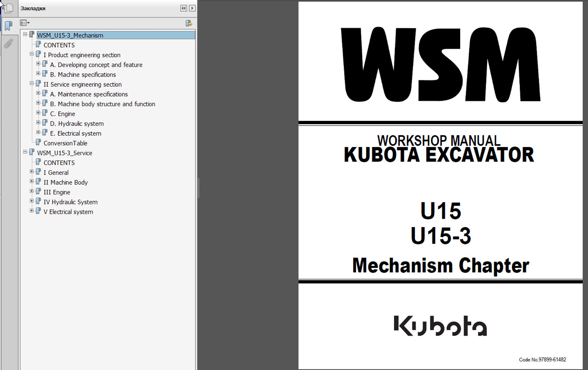Expand the C. Engine bookmark
This screenshot has width=588, height=370.
tap(38, 113)
